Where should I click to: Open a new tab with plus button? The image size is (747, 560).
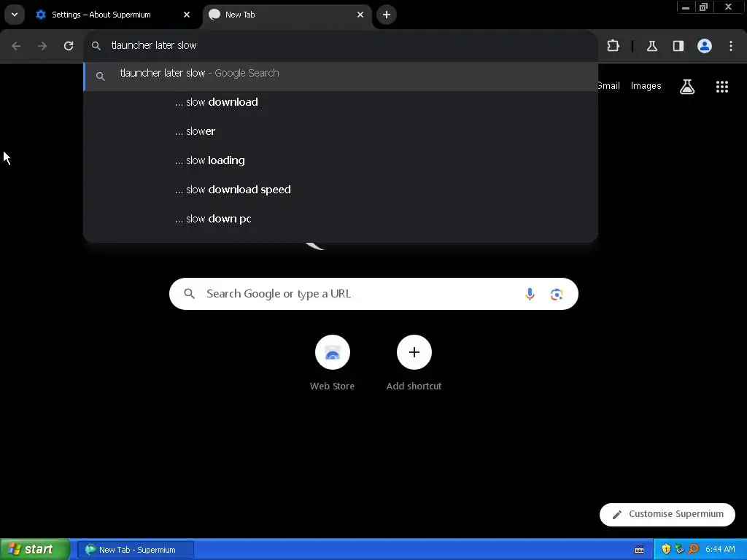[x=387, y=15]
